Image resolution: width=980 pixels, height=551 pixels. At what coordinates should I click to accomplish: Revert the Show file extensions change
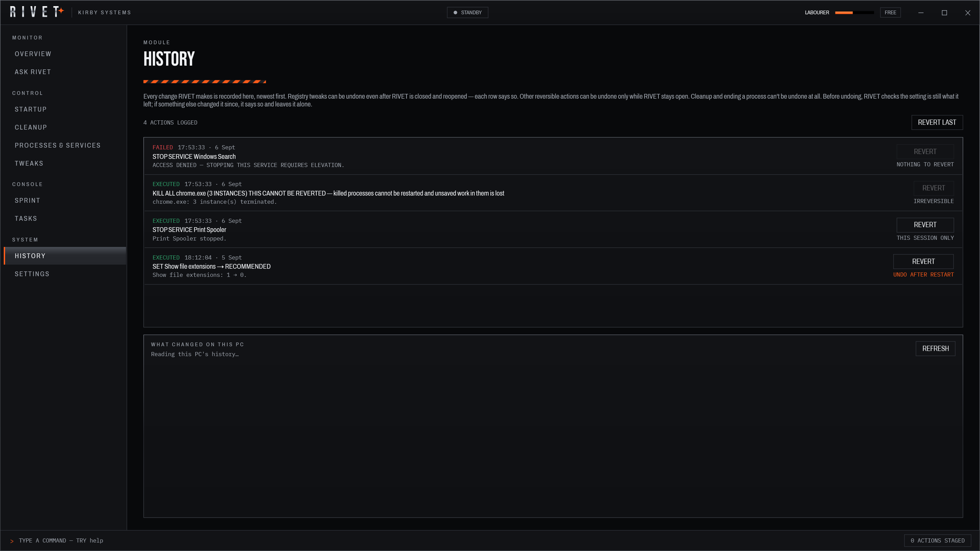(923, 262)
